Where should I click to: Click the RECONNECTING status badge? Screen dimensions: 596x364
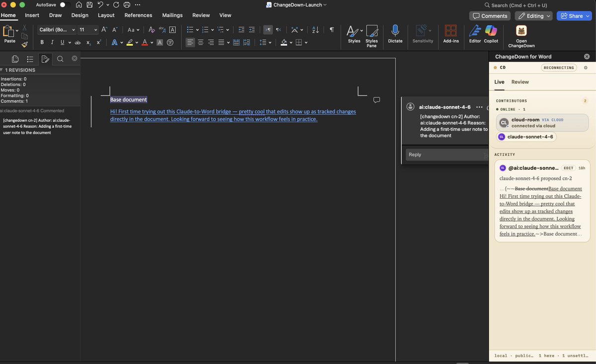(559, 68)
